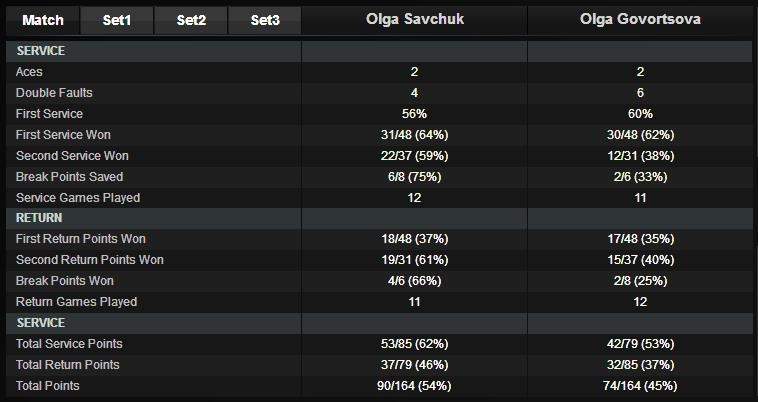
Task: Click Govortsova's 74/164 (45%) total points value
Action: click(x=640, y=386)
